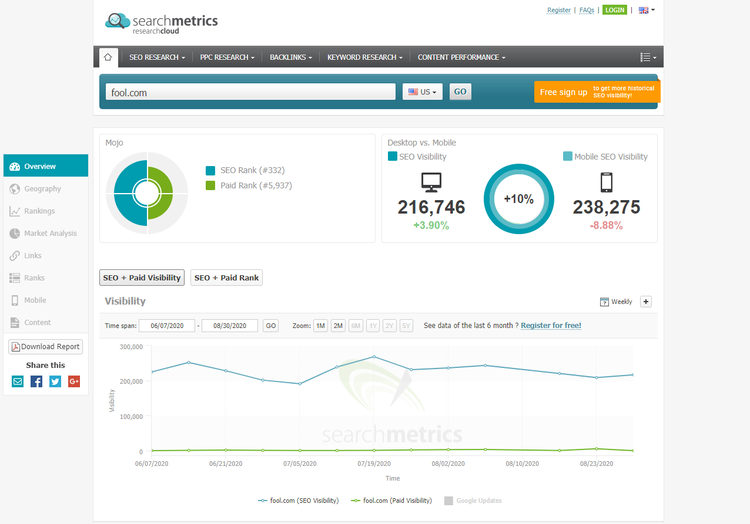750x524 pixels.
Task: Click the Rankings chart icon
Action: tap(15, 211)
